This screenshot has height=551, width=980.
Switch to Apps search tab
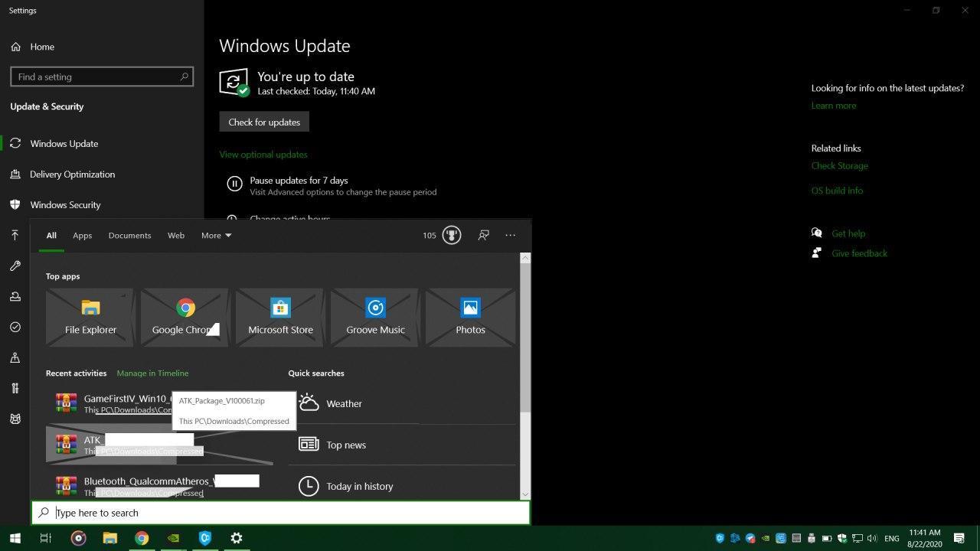click(82, 235)
